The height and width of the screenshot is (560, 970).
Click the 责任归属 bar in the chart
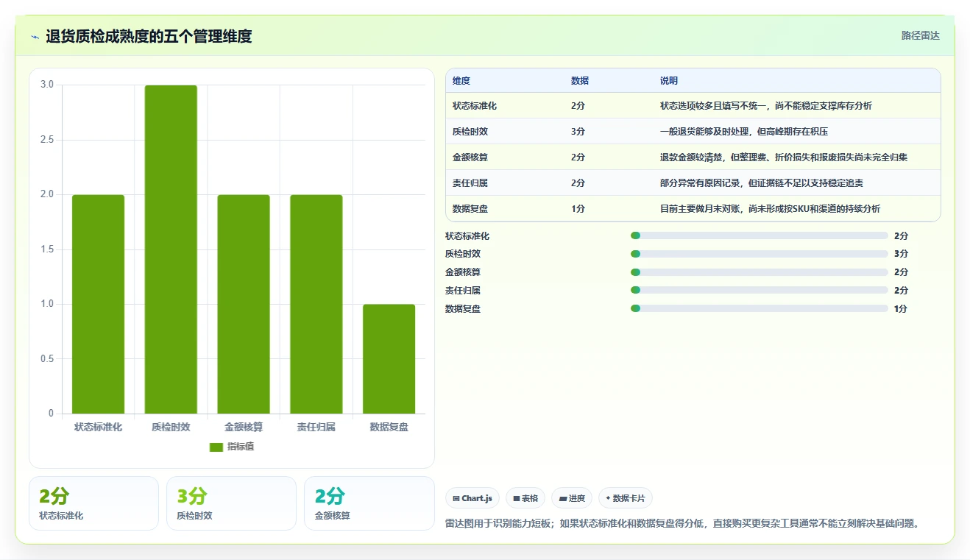point(316,304)
